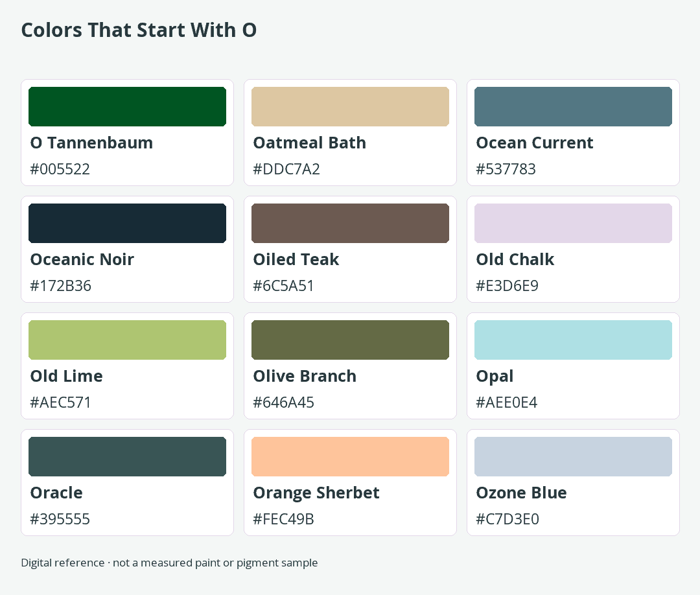Select hex code #AEE0E4

(507, 402)
